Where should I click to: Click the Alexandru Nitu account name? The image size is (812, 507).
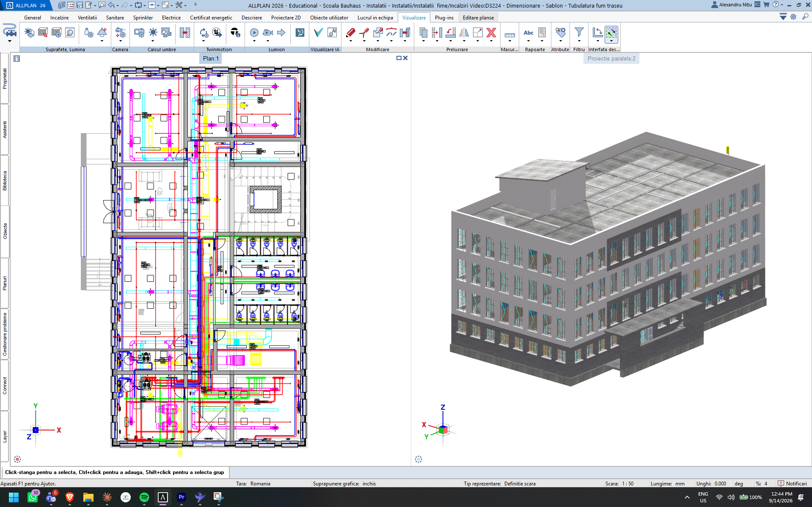[x=735, y=5]
